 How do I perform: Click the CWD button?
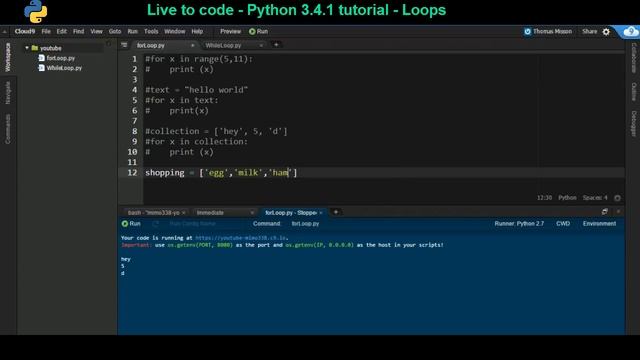coord(563,224)
